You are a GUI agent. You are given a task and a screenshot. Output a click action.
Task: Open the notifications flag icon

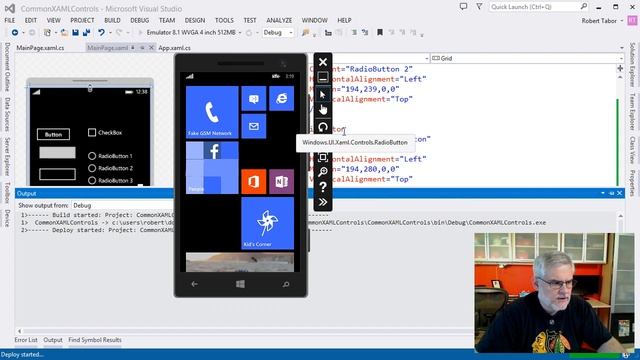[479, 7]
